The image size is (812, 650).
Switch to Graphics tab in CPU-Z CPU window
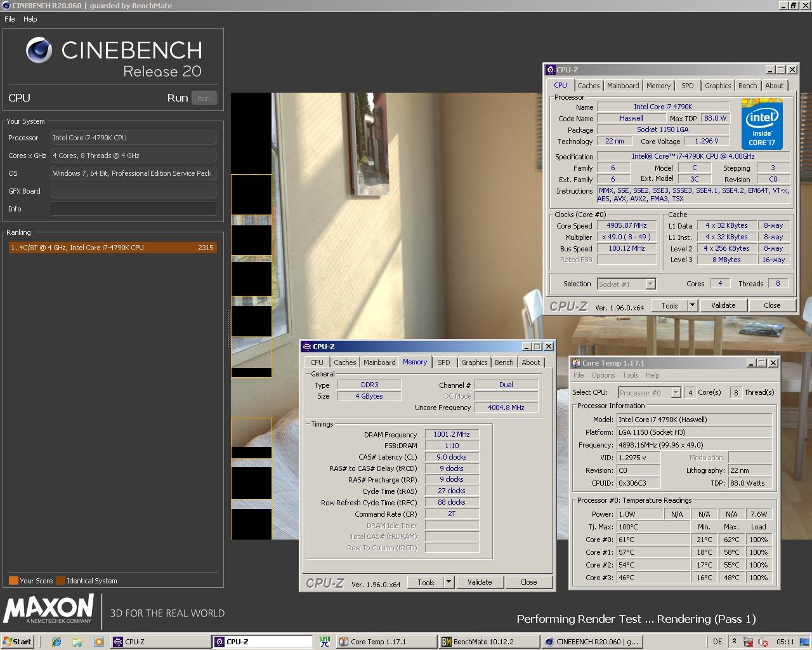pos(718,86)
